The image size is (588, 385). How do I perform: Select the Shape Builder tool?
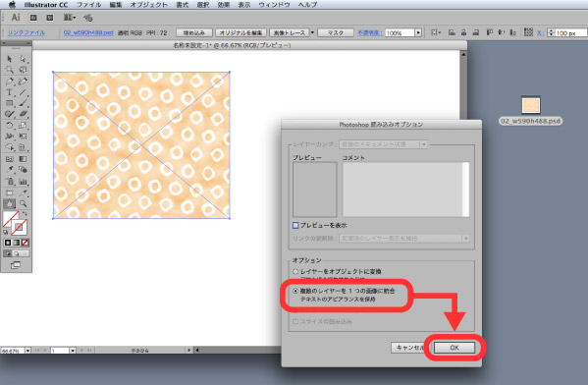click(x=10, y=147)
